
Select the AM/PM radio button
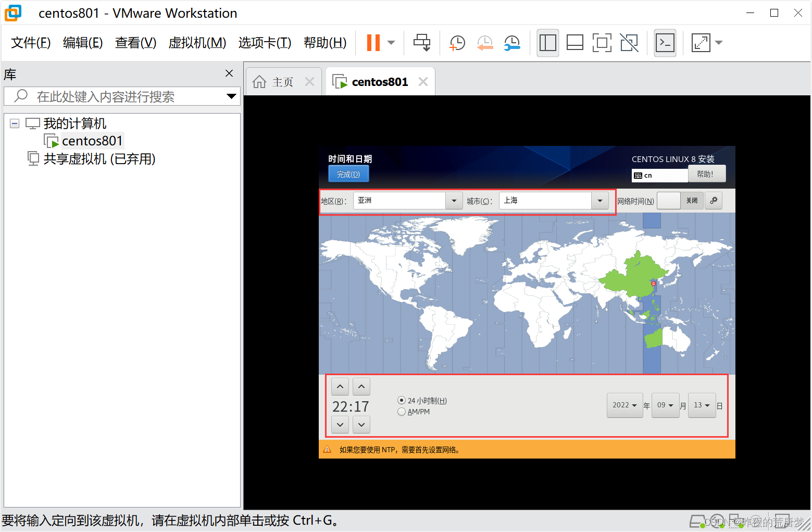[402, 412]
